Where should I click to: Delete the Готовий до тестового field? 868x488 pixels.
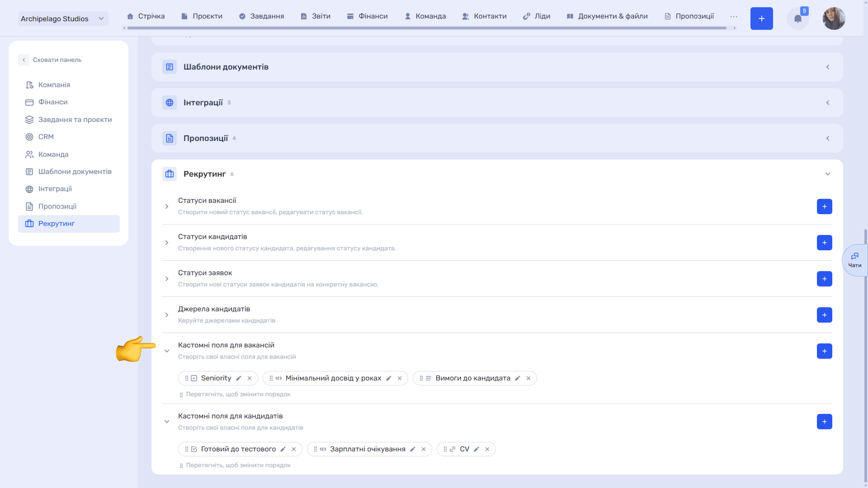(294, 449)
